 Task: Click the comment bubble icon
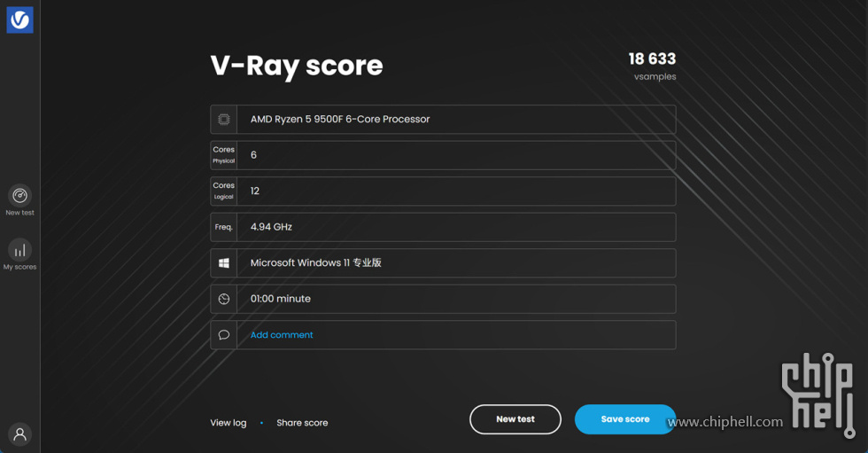click(x=223, y=335)
